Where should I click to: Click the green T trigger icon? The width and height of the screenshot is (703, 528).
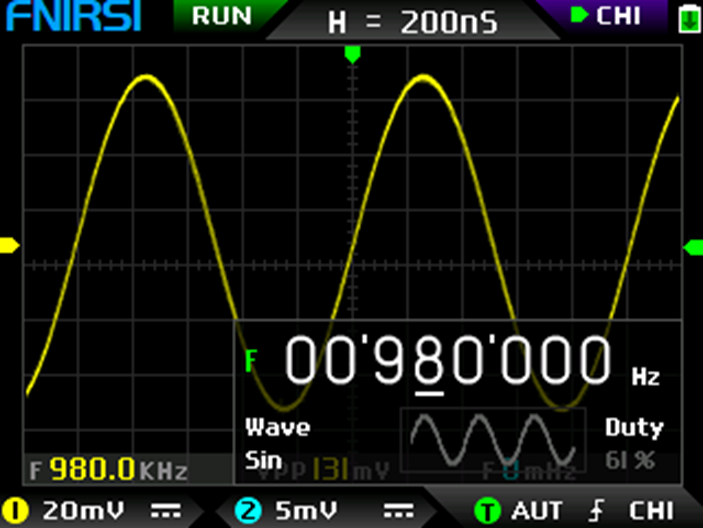[487, 510]
